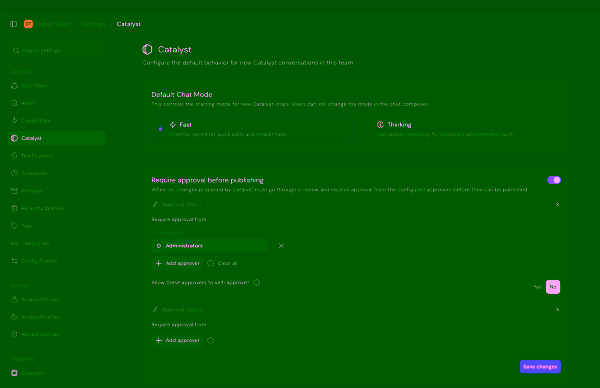The width and height of the screenshot is (600, 388).
Task: Remove the Administrators approver group
Action: click(x=281, y=246)
